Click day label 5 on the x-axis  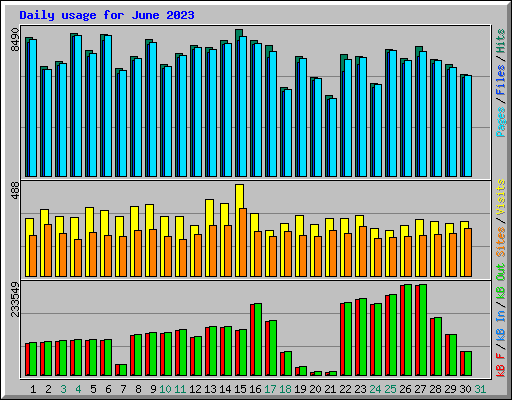pos(93,389)
